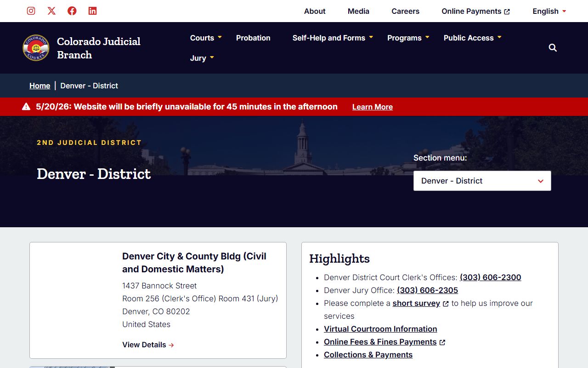The height and width of the screenshot is (368, 588).
Task: Click the Highlights heading
Action: [339, 259]
